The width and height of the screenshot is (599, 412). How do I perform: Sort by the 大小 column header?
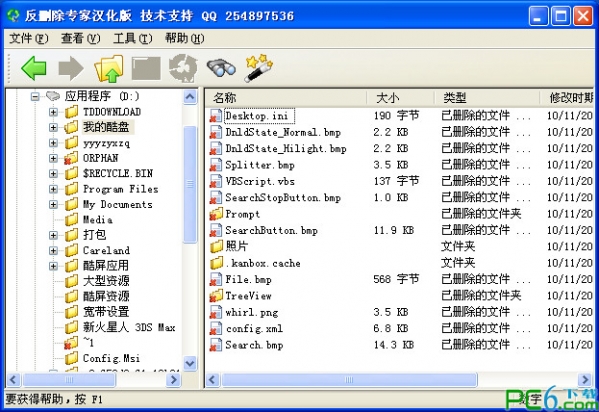click(400, 98)
